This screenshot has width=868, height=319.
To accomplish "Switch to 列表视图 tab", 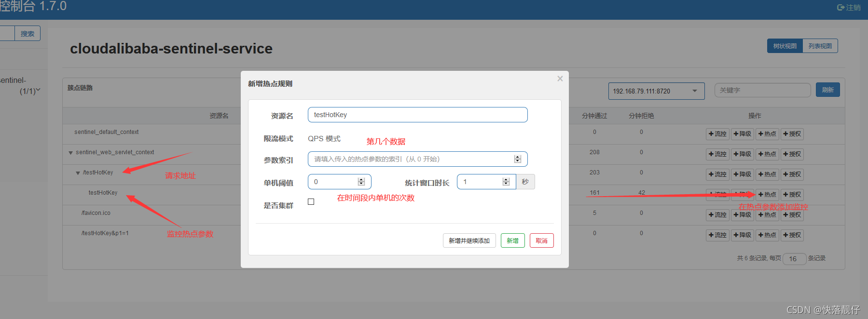I will pyautogui.click(x=820, y=46).
